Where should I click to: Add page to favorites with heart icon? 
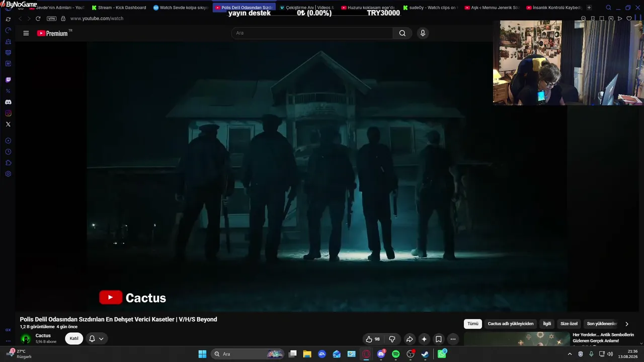tap(629, 19)
